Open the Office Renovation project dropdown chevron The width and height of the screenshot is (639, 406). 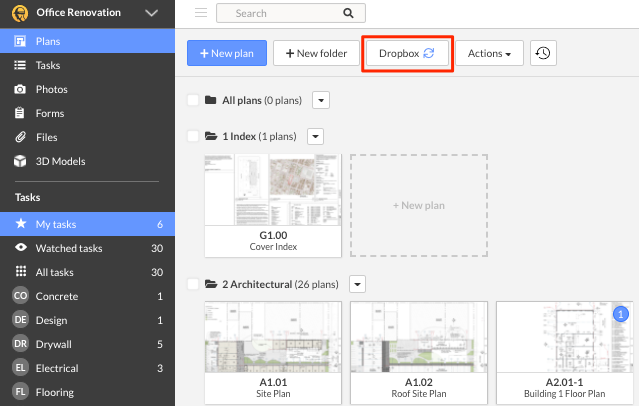151,13
